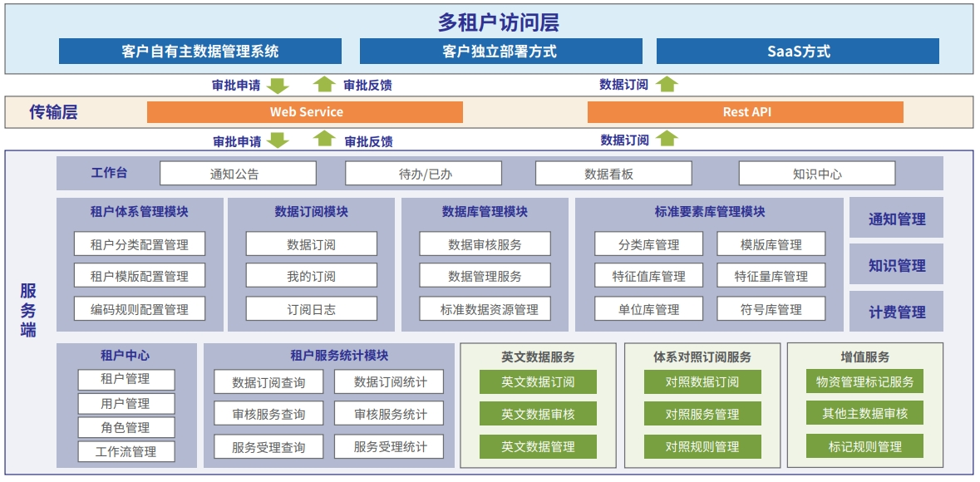Open 订阅日志 box
The image size is (980, 482).
click(311, 309)
